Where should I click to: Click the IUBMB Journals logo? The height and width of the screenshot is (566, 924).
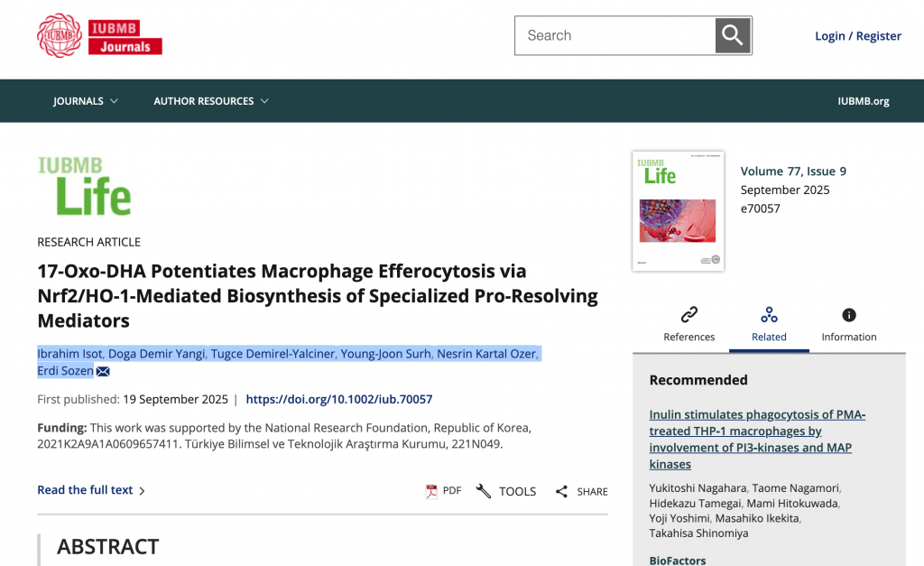click(99, 35)
